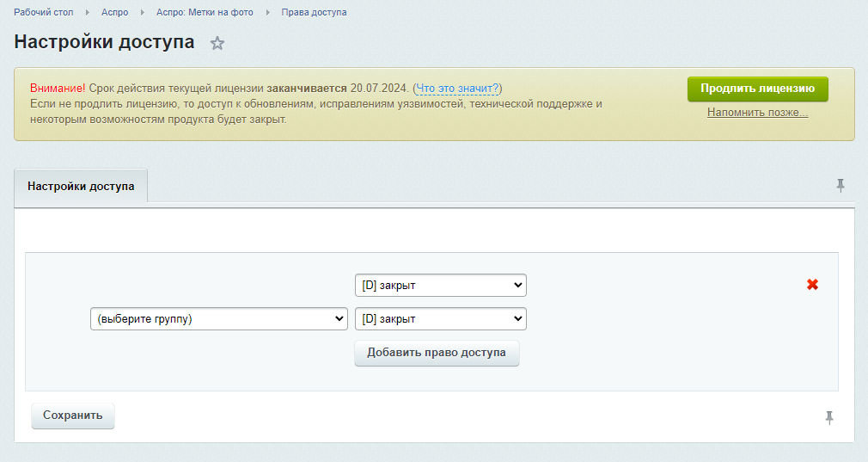Go to Рабочий стол breadcrumb
868x462 pixels.
pos(44,12)
